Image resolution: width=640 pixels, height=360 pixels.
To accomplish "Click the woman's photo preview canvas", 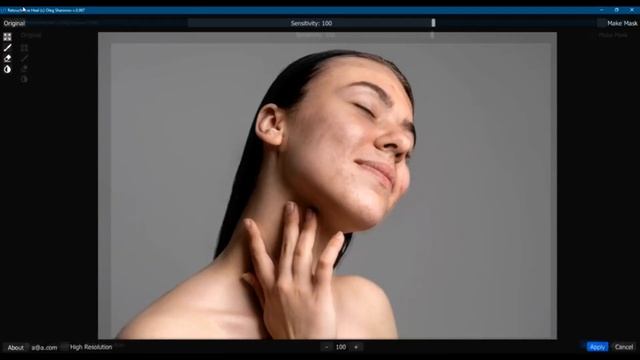I will 327,186.
